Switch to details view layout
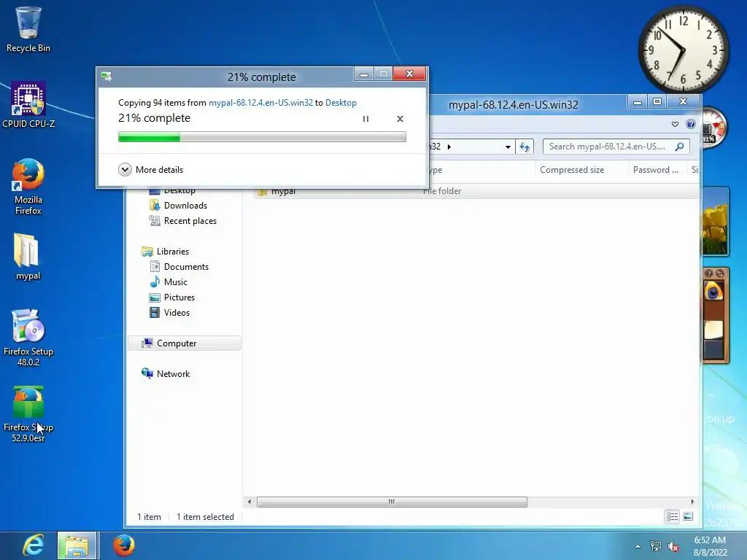 tap(672, 517)
